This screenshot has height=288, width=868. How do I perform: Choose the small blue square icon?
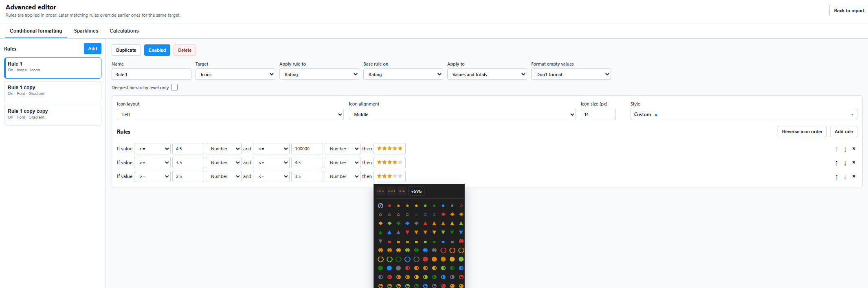tap(443, 242)
